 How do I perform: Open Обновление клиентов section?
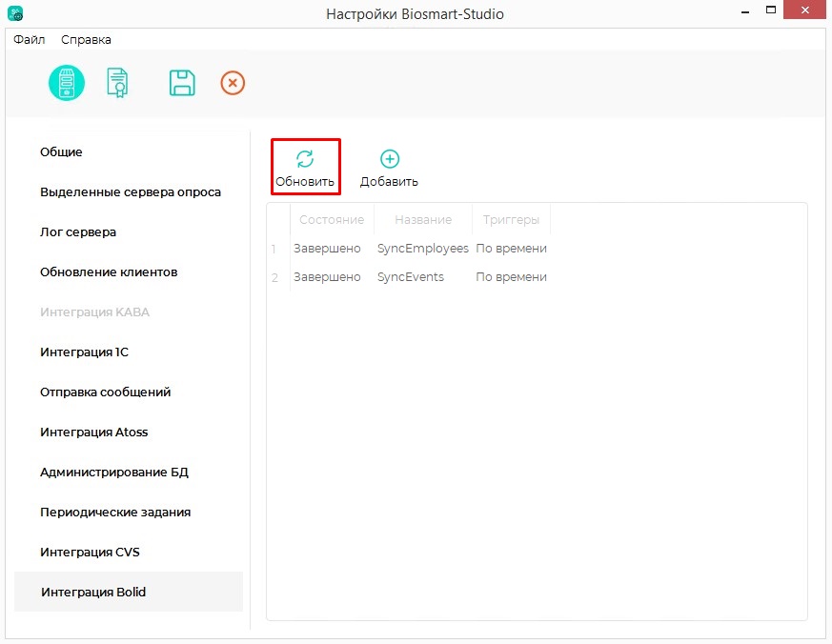coord(129,272)
